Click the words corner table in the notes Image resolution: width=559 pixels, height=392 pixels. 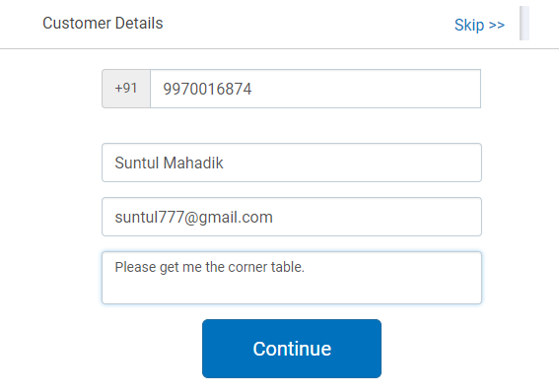click(266, 267)
